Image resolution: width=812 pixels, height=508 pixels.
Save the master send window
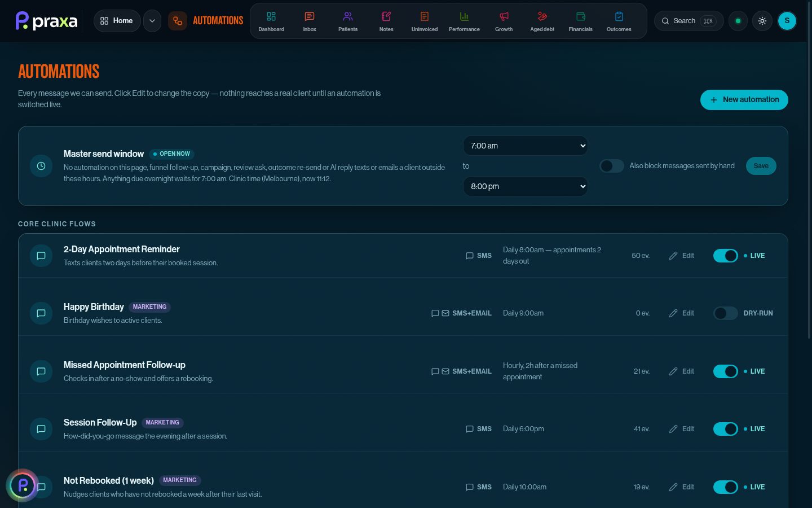click(761, 166)
